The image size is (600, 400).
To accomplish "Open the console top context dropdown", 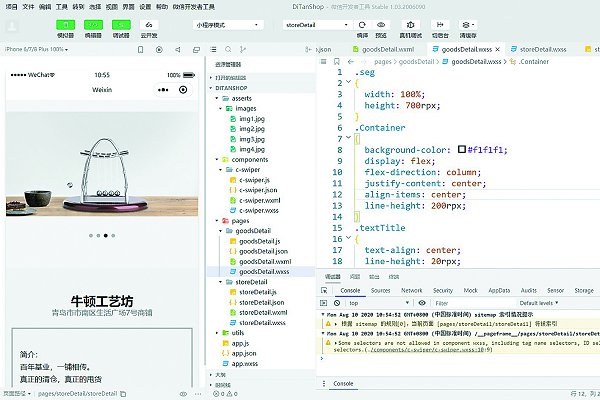I will click(379, 303).
